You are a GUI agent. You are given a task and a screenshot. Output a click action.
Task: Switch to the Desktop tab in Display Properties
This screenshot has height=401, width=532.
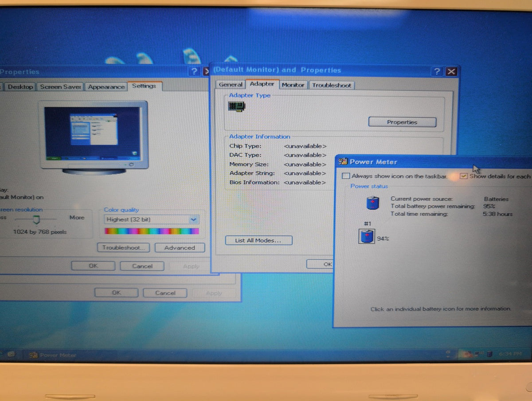20,87
